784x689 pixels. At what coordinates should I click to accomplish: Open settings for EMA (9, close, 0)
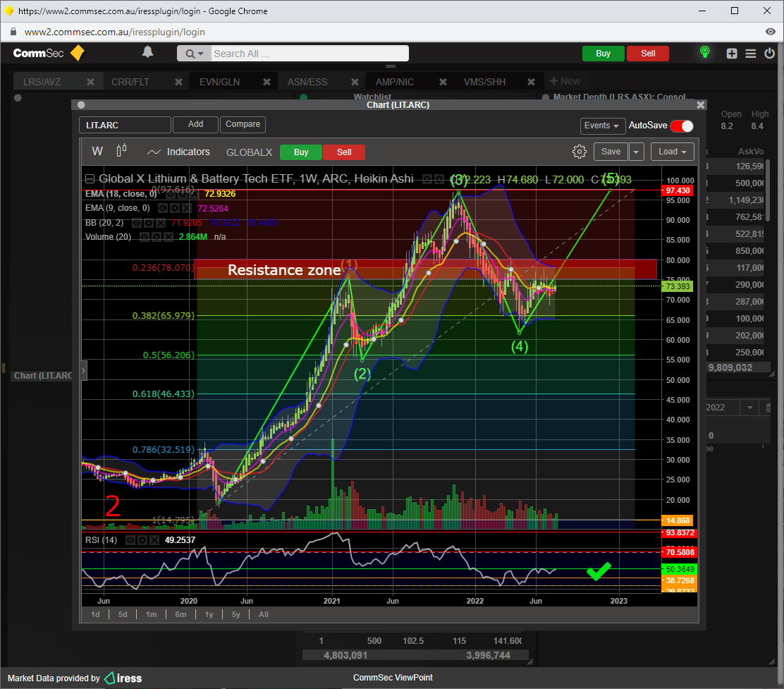click(x=175, y=208)
